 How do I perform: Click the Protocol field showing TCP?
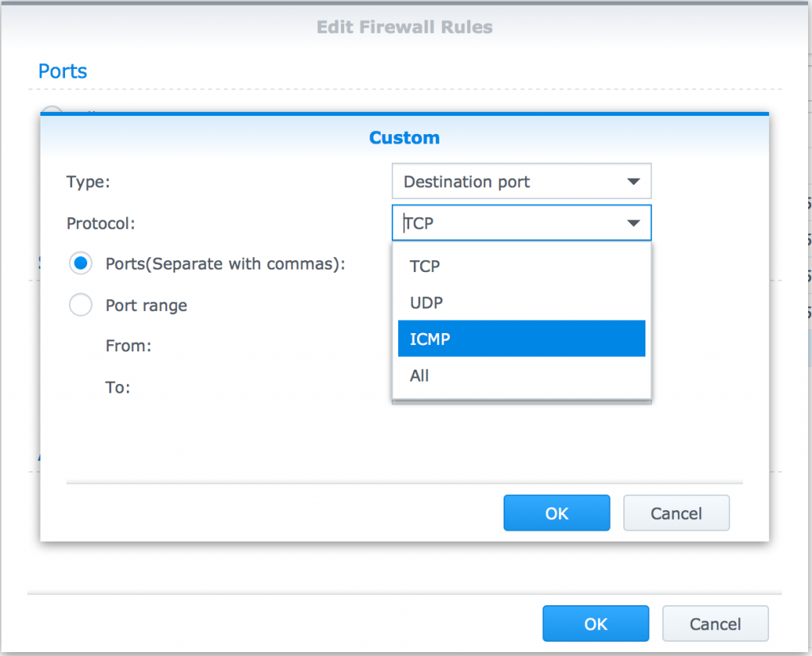(x=507, y=224)
